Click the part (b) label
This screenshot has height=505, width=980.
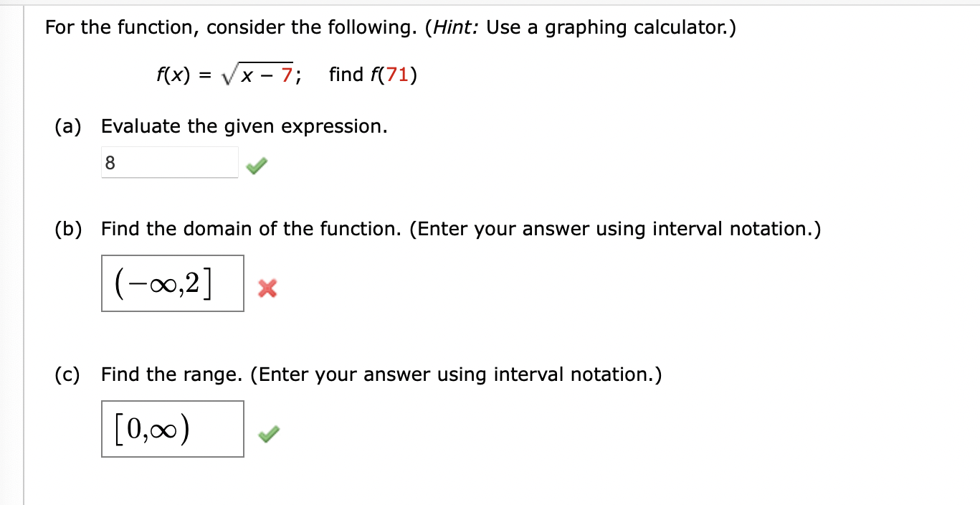[x=67, y=229]
